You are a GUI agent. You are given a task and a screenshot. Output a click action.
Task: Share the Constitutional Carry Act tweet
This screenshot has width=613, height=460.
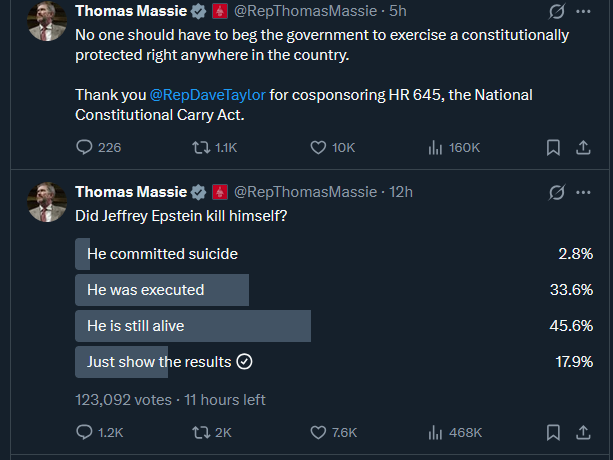pos(583,147)
